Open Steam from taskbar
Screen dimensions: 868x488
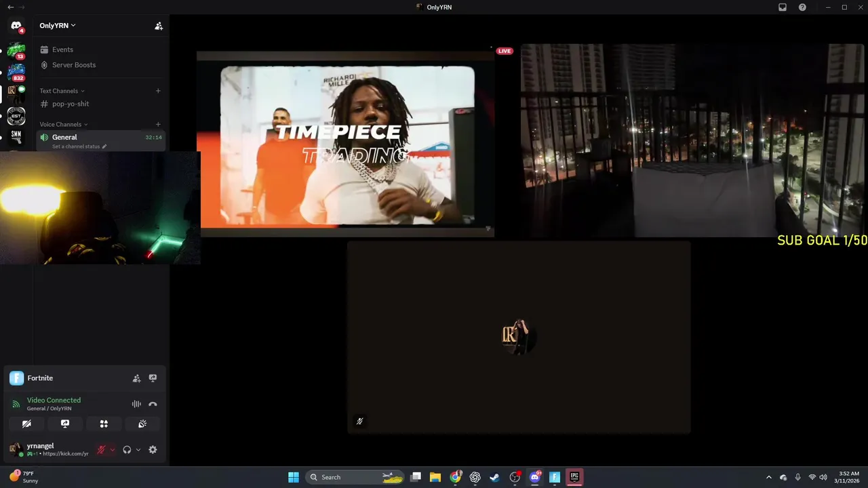(x=495, y=477)
